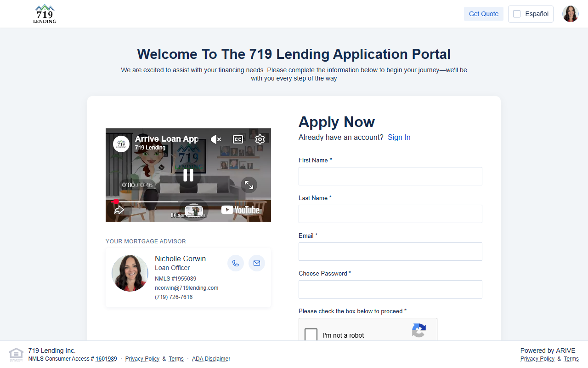Open video settings gear
Image resolution: width=588 pixels, height=368 pixels.
[x=260, y=139]
